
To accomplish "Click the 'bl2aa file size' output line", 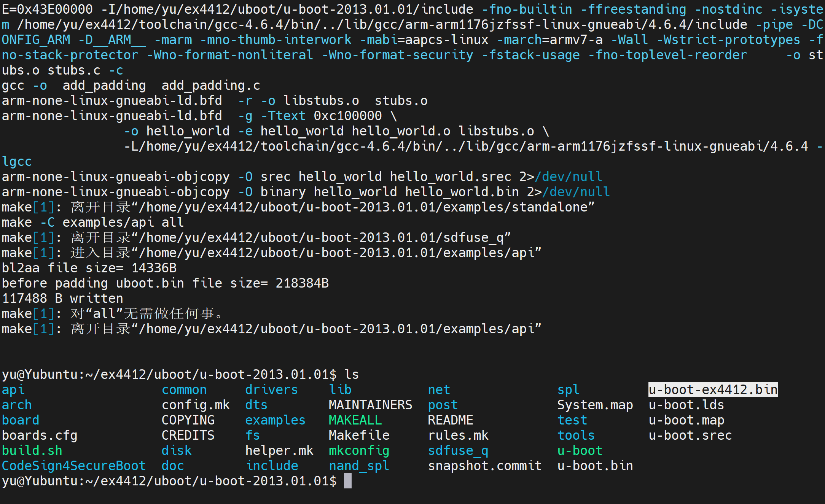I will 89,268.
